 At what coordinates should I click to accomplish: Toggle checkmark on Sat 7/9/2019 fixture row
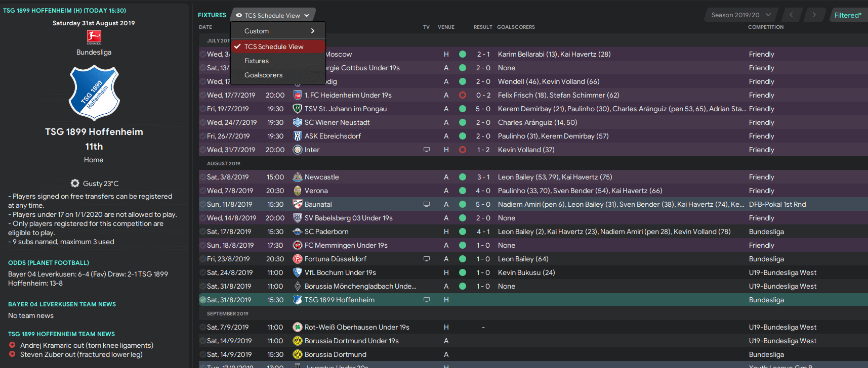(202, 327)
